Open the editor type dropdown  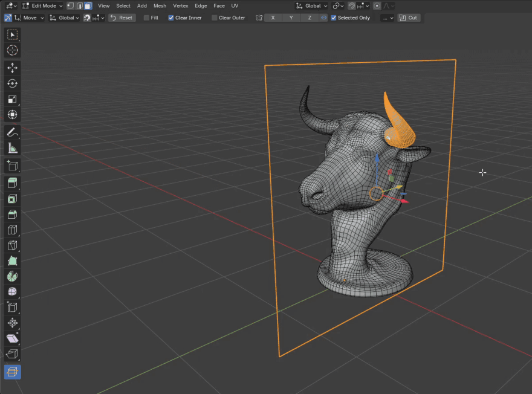tap(11, 6)
